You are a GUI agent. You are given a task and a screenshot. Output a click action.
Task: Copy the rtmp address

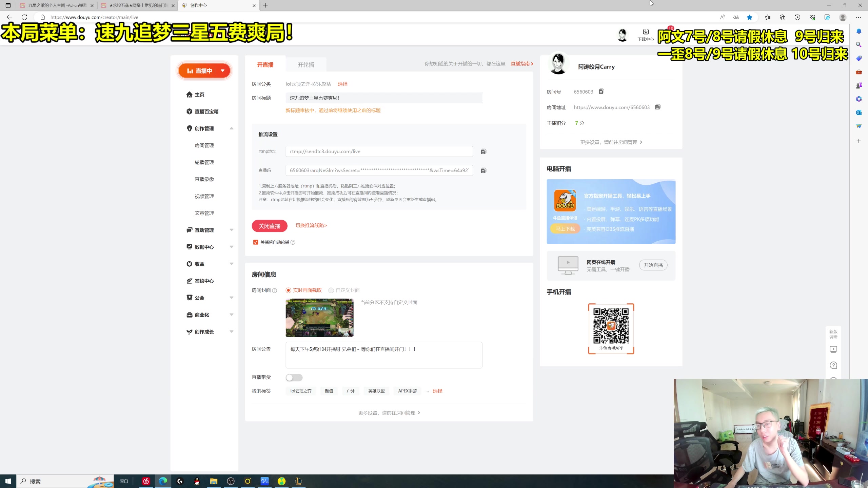click(484, 151)
